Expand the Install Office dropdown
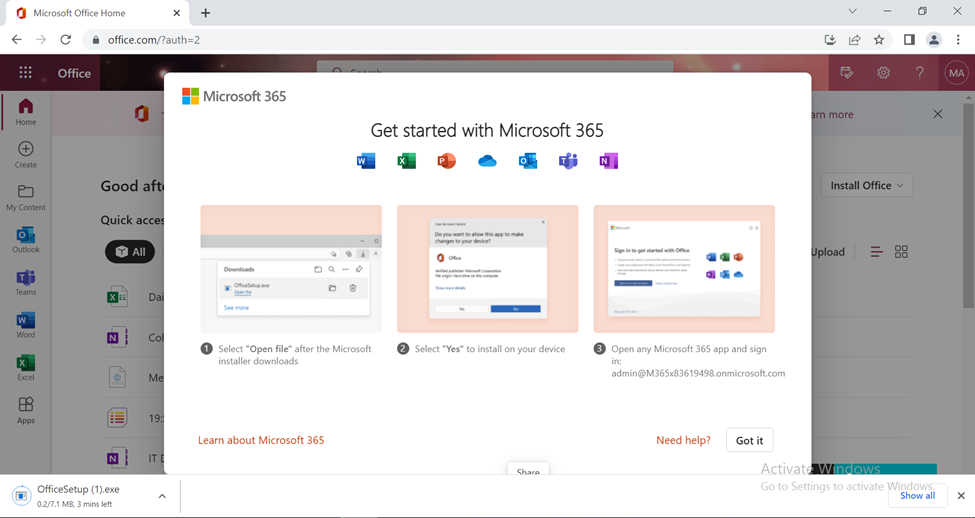Screen dimensions: 975x518 tap(867, 185)
